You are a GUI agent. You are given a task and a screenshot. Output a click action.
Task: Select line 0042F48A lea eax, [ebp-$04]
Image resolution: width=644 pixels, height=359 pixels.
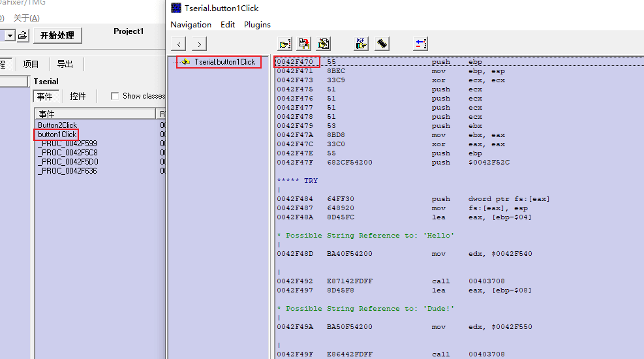coord(459,217)
